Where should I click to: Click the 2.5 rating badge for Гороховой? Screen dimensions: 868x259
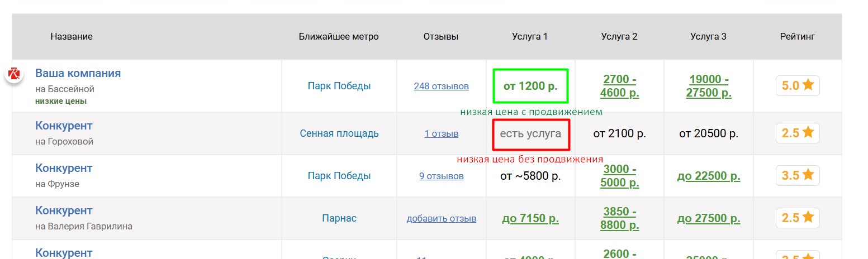[x=798, y=133]
